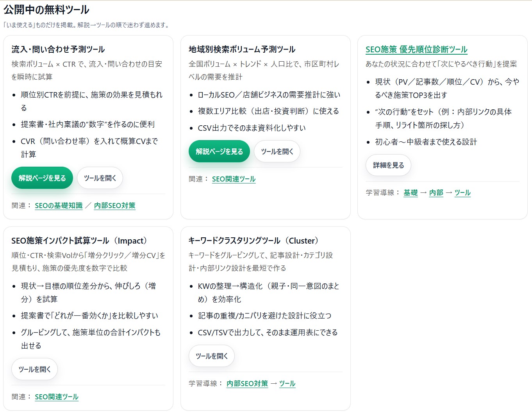Launch the SEO施策インパクト試算ツール with ツールを開く
Image resolution: width=532 pixels, height=413 pixels.
(35, 369)
